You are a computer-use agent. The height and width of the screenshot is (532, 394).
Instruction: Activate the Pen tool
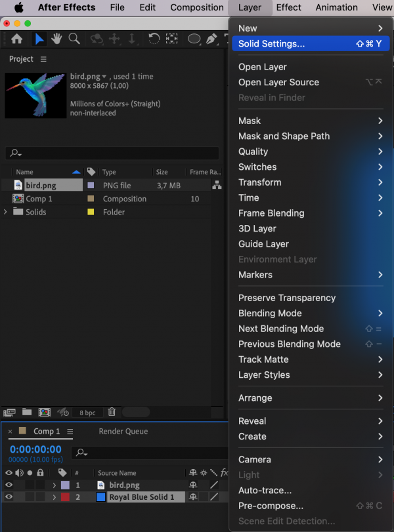pyautogui.click(x=213, y=39)
